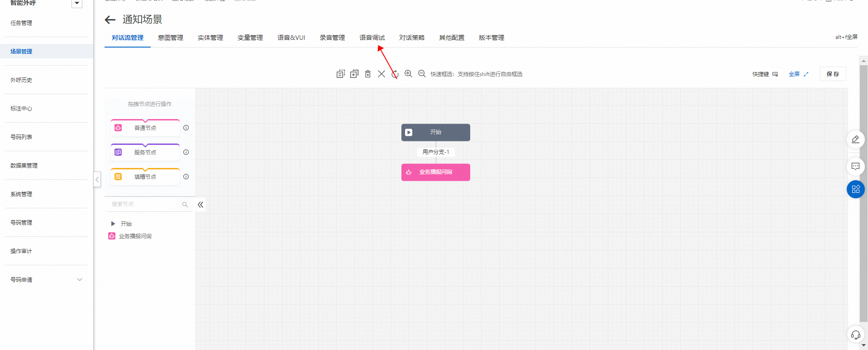Click the fullscreen expand arrows icon
This screenshot has height=350, width=868.
[x=806, y=74]
